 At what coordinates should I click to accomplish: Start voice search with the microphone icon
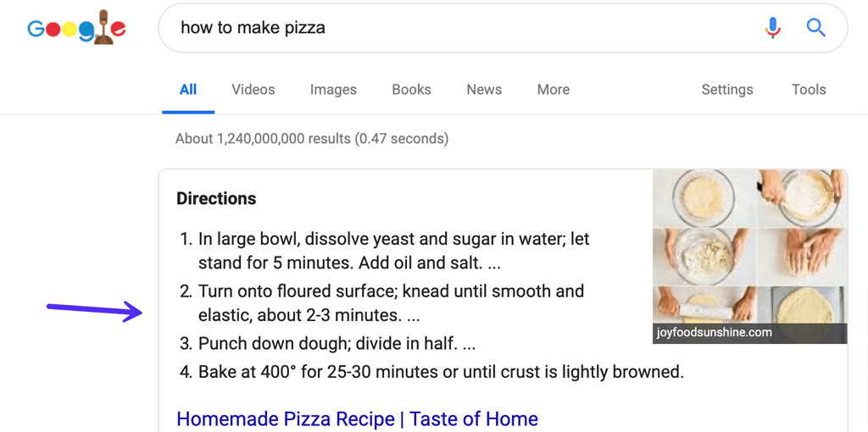773,27
